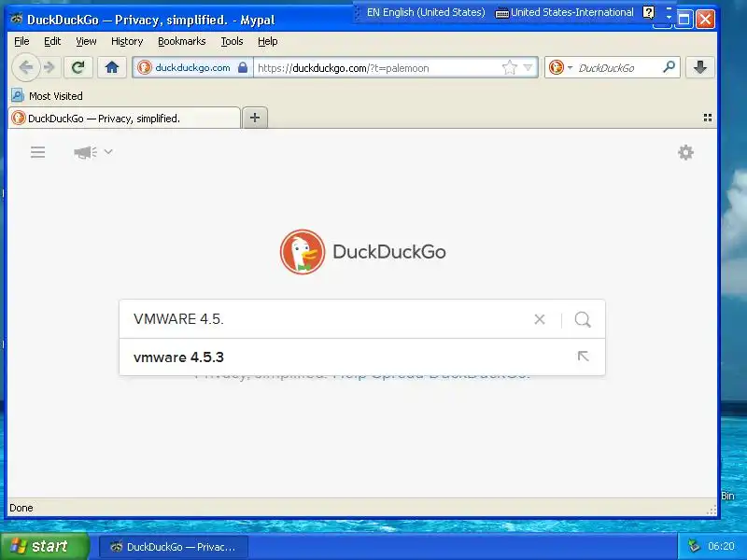Bookmark this page with the star icon
This screenshot has width=747, height=560.
click(509, 67)
